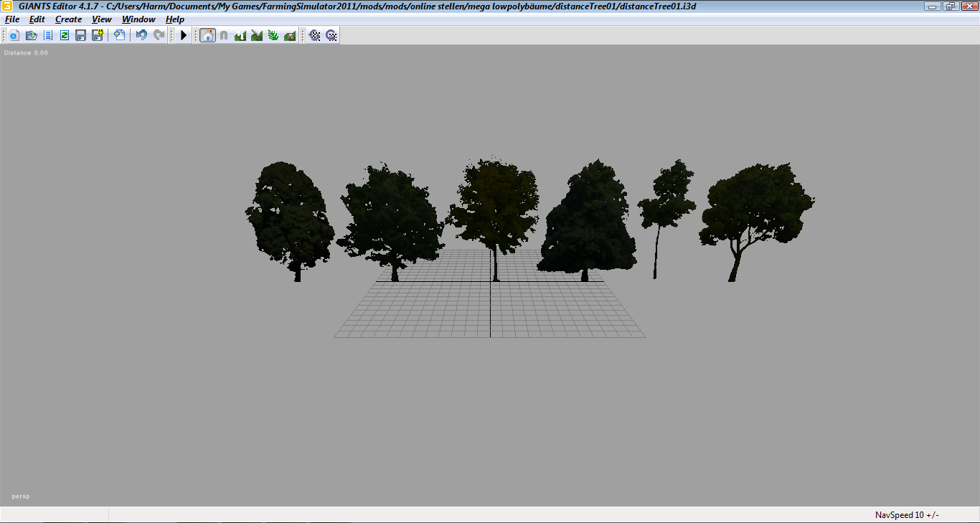
Task: Click the NavSpeed 10 +/- status text
Action: point(907,515)
